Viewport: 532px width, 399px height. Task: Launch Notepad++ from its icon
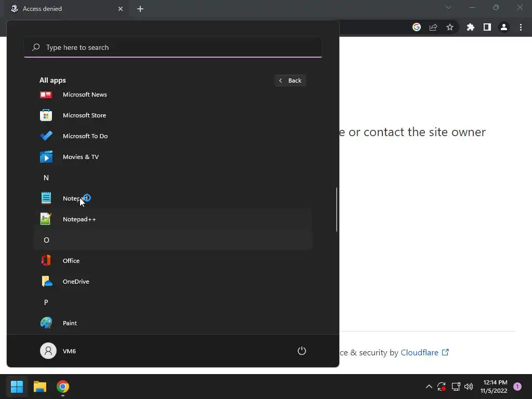pos(46,219)
